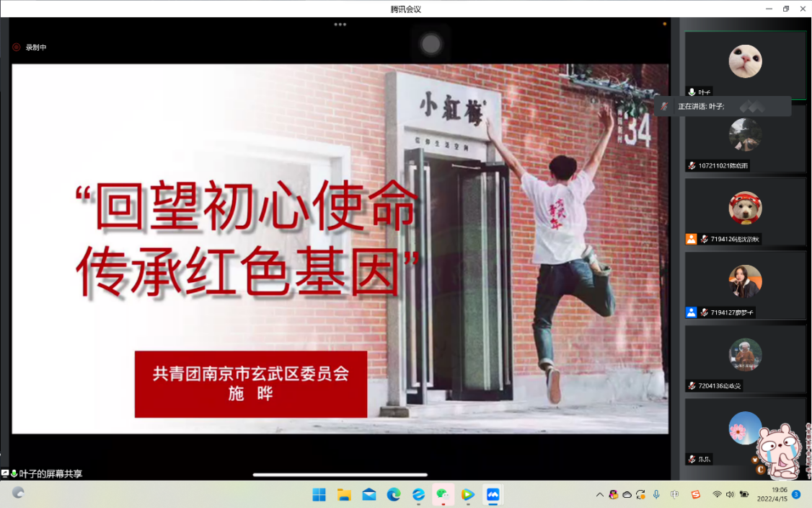
Task: Open the Tencent Meeting icon in the taskbar
Action: (x=493, y=494)
